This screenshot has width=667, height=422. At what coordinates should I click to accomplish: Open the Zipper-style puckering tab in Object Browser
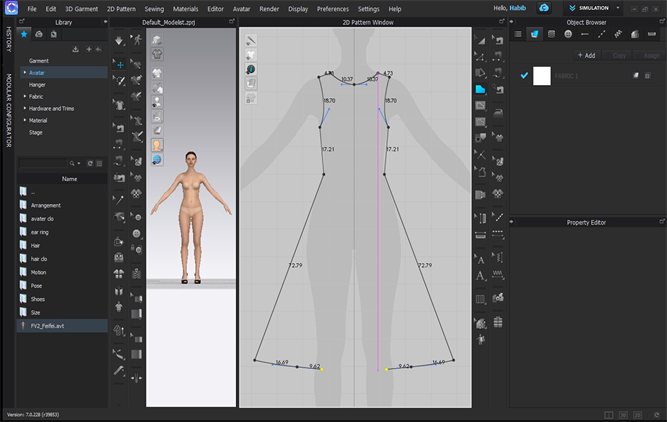coord(618,34)
